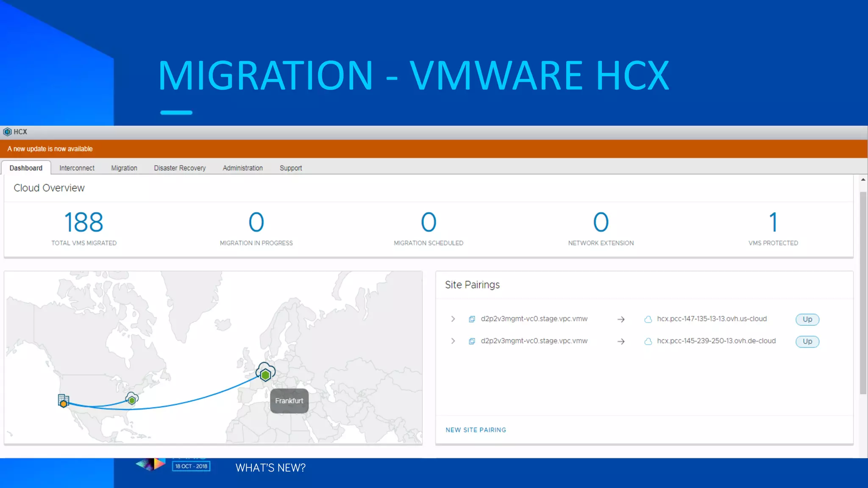Click the Cloud Overview heading
Image resolution: width=868 pixels, height=488 pixels.
(49, 188)
